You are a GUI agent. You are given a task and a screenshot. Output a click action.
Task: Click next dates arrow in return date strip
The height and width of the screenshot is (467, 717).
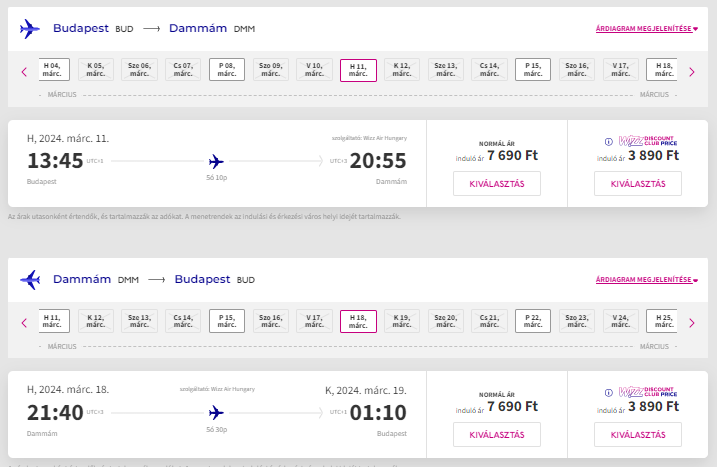point(692,323)
